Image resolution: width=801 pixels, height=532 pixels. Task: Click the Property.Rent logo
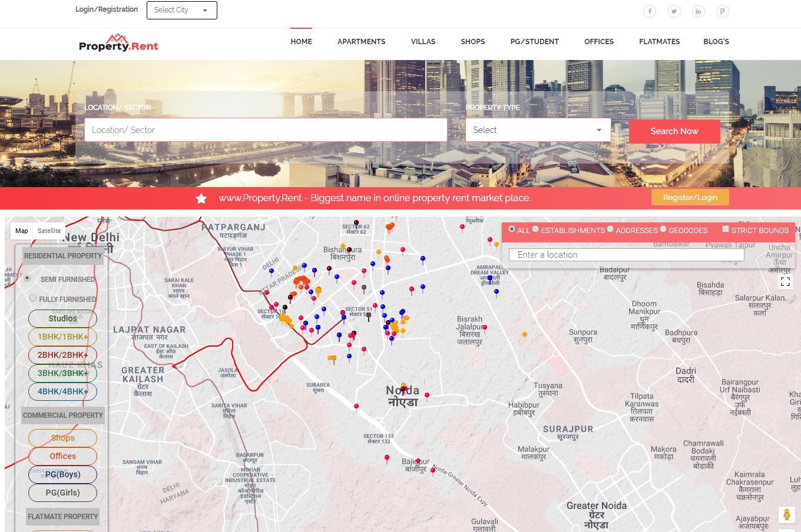click(118, 43)
